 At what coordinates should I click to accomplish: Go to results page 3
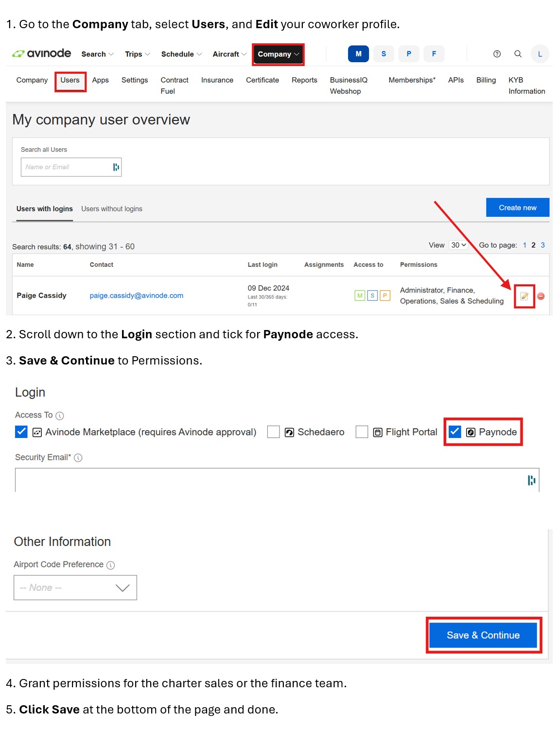[x=542, y=245]
